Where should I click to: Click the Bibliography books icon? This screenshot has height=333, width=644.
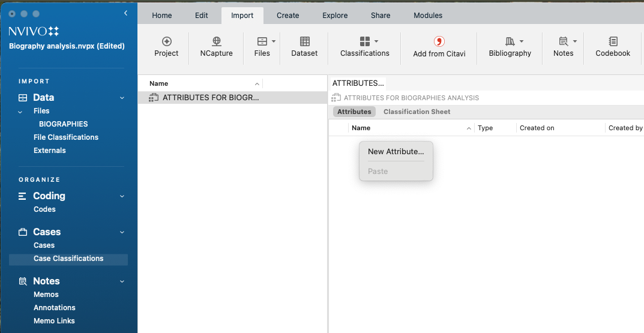(x=510, y=41)
